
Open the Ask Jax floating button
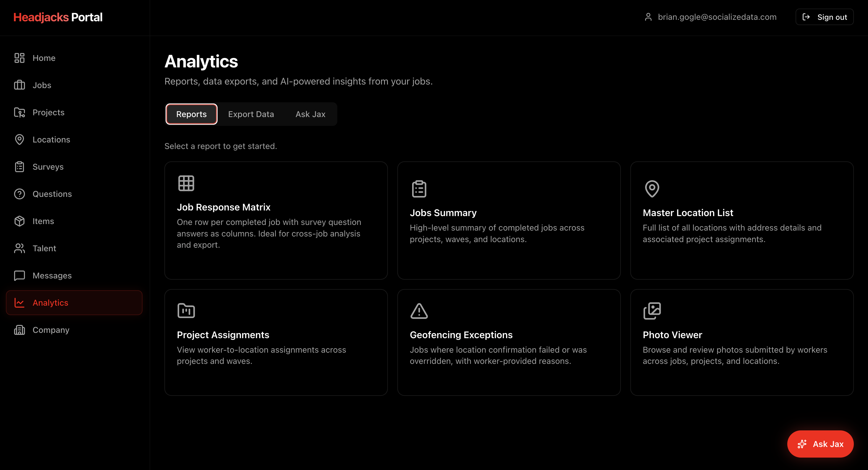click(x=820, y=444)
